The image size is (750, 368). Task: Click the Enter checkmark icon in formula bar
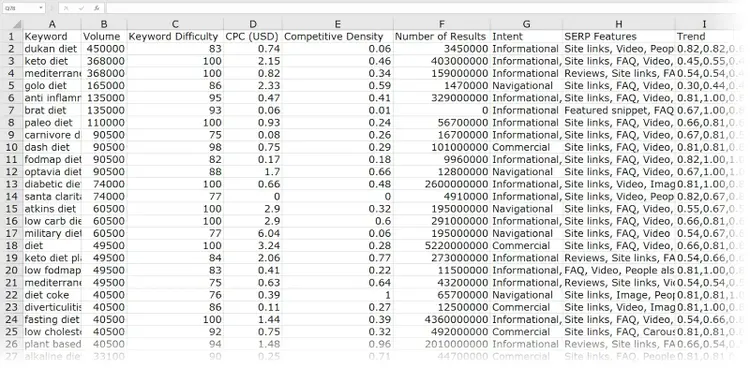tap(81, 8)
